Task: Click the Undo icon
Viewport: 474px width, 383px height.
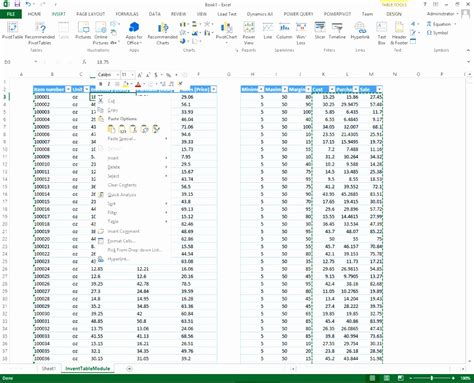Action: 29,4
